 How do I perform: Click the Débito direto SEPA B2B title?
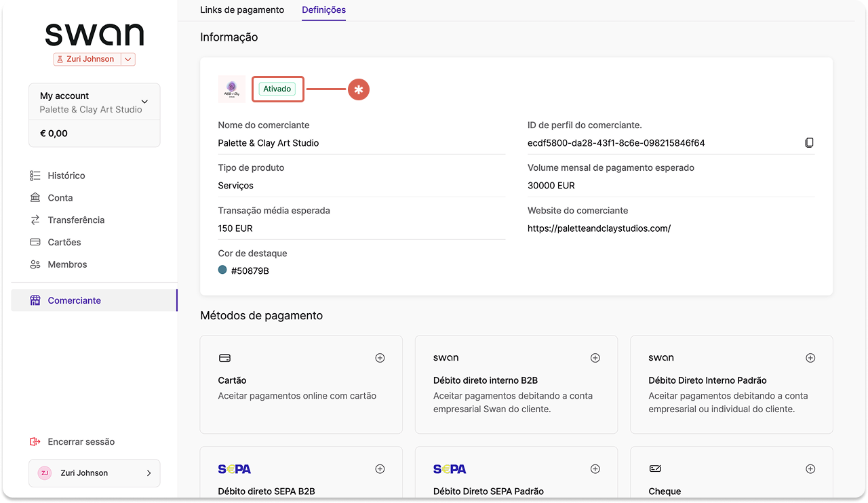[x=267, y=491]
